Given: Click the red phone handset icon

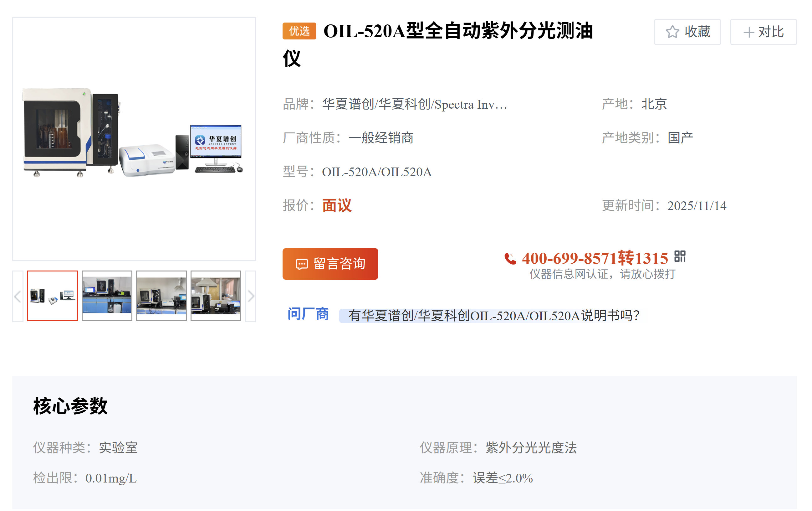Looking at the screenshot, I should coord(510,259).
